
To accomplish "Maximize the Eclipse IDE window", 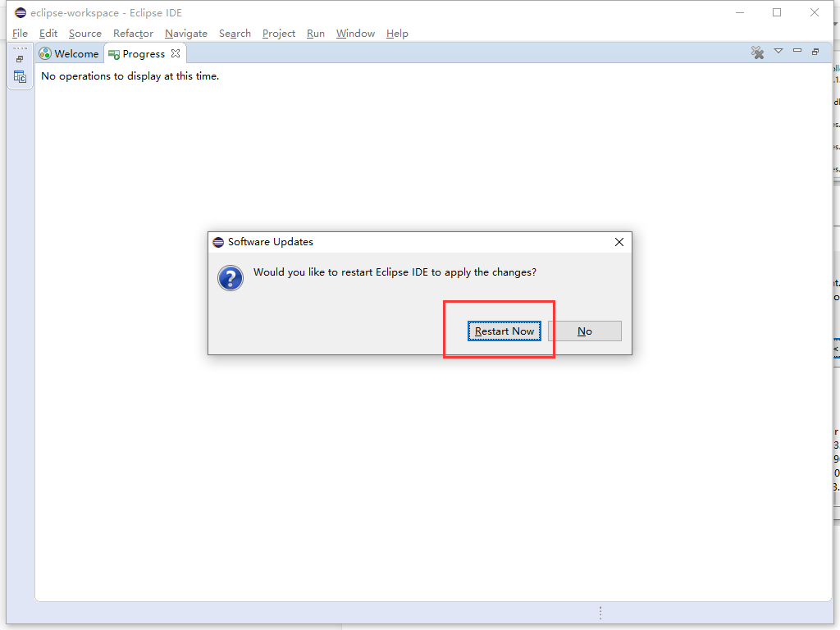I will (777, 12).
